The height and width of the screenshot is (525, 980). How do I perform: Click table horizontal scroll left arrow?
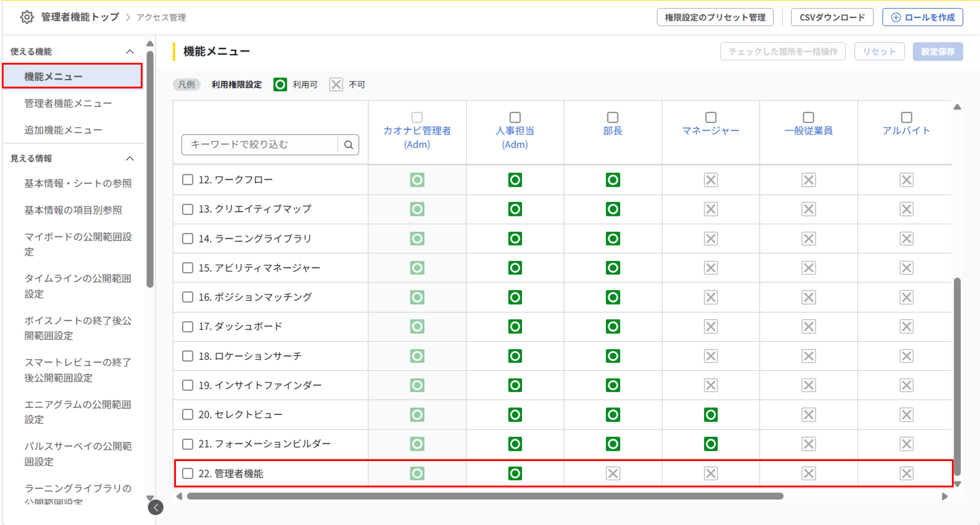tap(179, 496)
